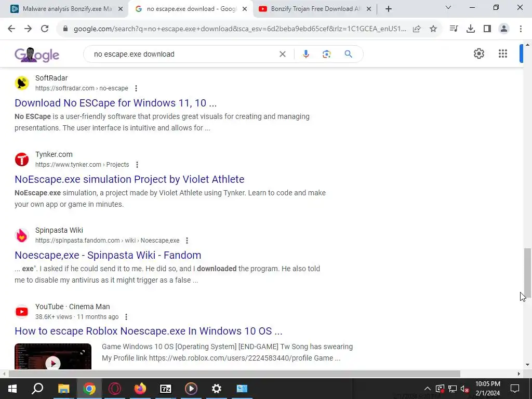The width and height of the screenshot is (532, 399).
Task: Open more options for Tynker.com result
Action: coord(137,165)
